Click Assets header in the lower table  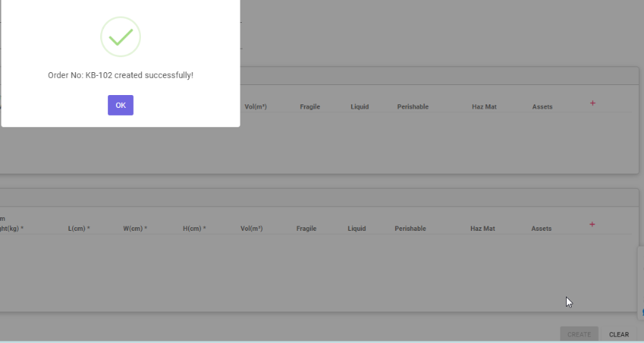541,229
